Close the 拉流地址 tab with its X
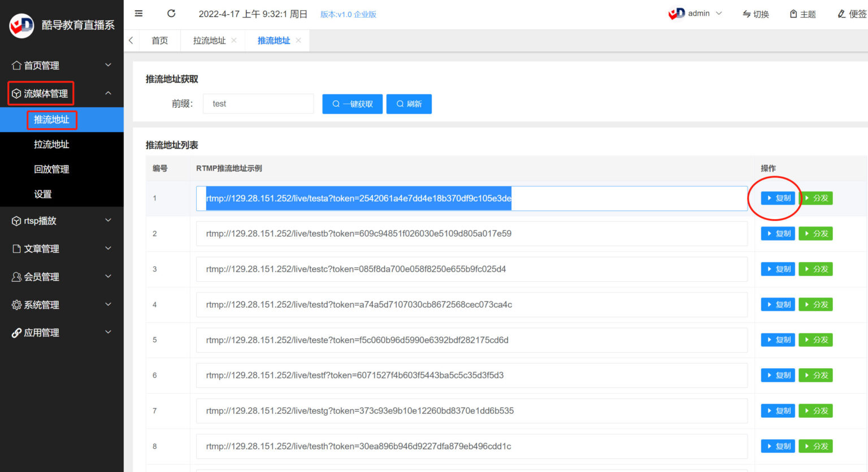The height and width of the screenshot is (472, 868). coord(234,41)
